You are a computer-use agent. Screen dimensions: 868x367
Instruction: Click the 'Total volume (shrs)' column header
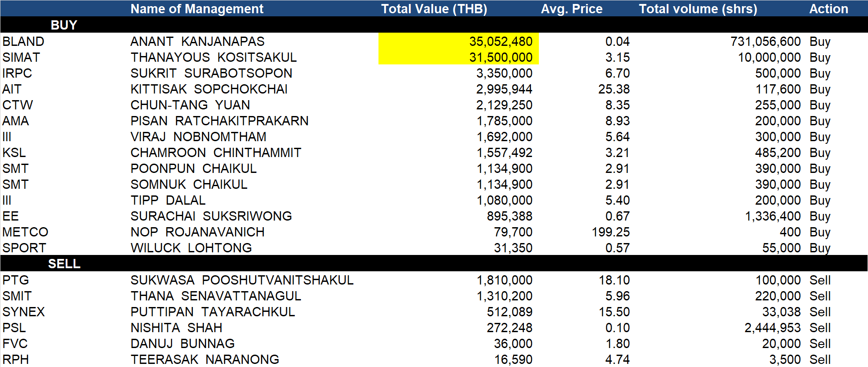(698, 9)
